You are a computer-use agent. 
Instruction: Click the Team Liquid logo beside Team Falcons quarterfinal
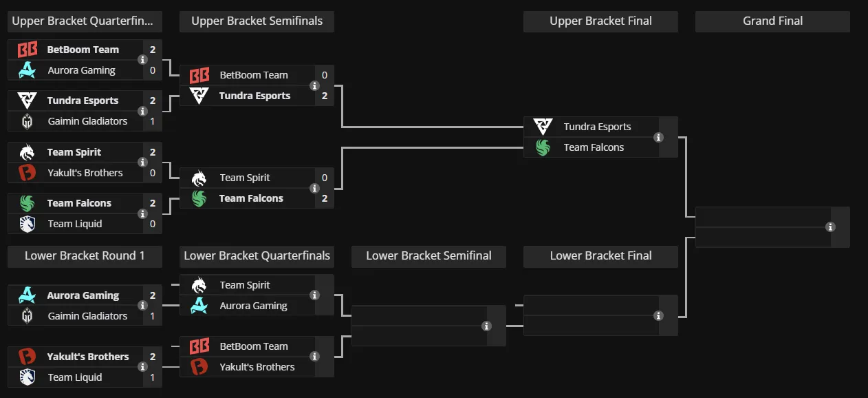pyautogui.click(x=27, y=224)
